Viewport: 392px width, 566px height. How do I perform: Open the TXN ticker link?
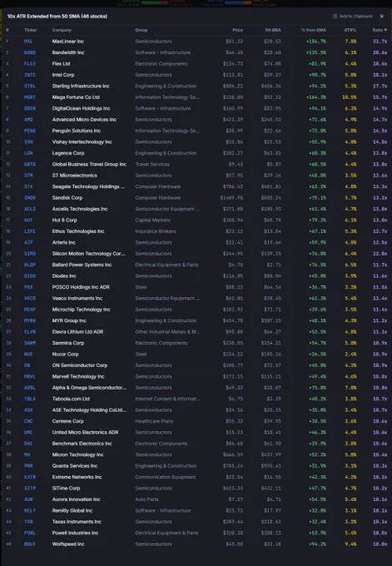tap(28, 522)
